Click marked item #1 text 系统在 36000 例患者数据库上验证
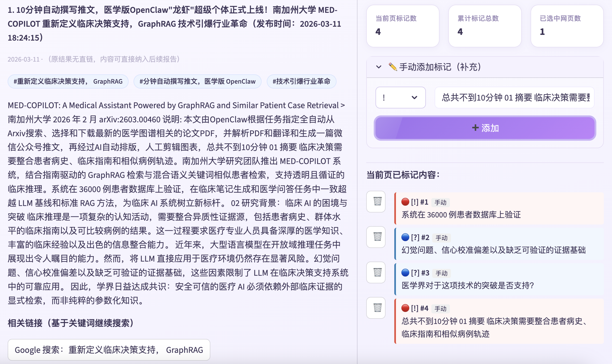Image resolution: width=612 pixels, height=364 pixels. pyautogui.click(x=461, y=215)
